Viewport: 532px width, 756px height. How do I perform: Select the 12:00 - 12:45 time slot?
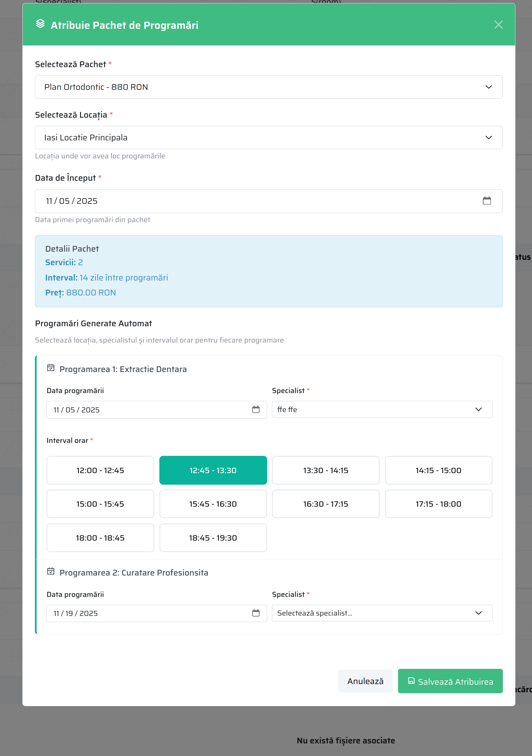pos(100,470)
